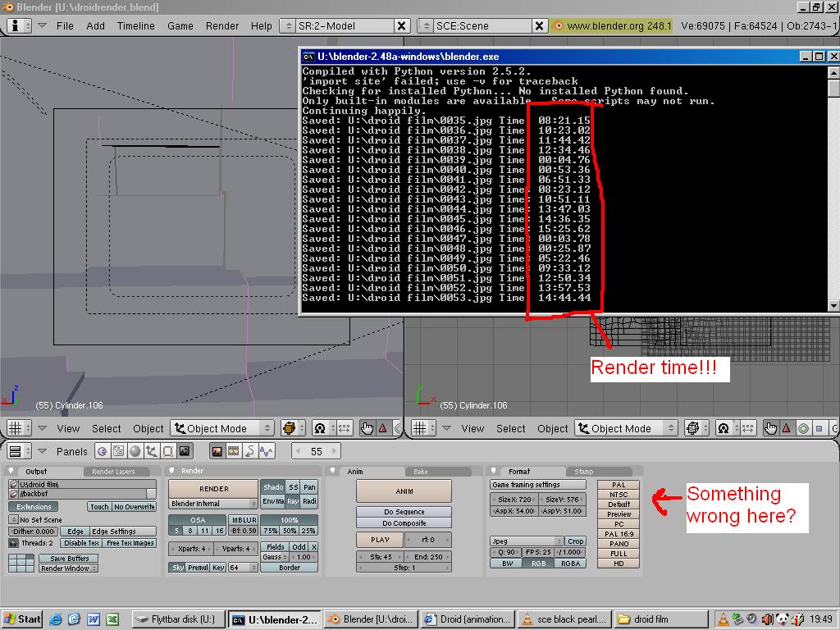Select Render buttons sub-context icon
Image resolution: width=840 pixels, height=630 pixels.
pyautogui.click(x=217, y=451)
